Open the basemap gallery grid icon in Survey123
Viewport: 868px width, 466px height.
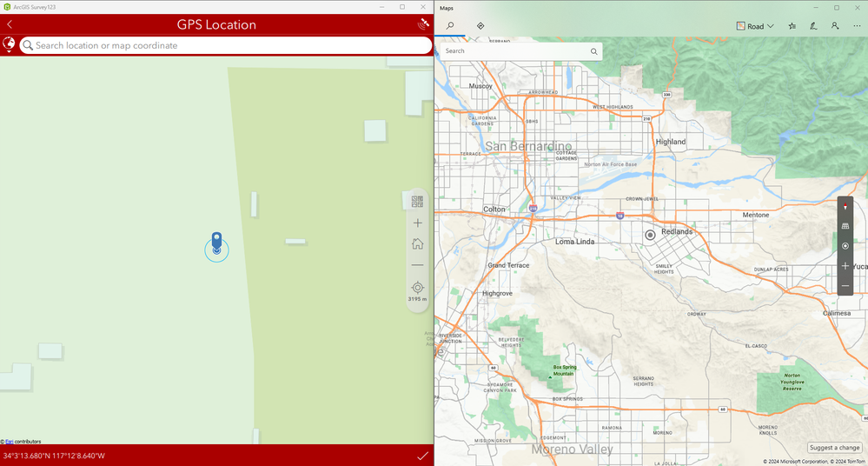(x=417, y=201)
